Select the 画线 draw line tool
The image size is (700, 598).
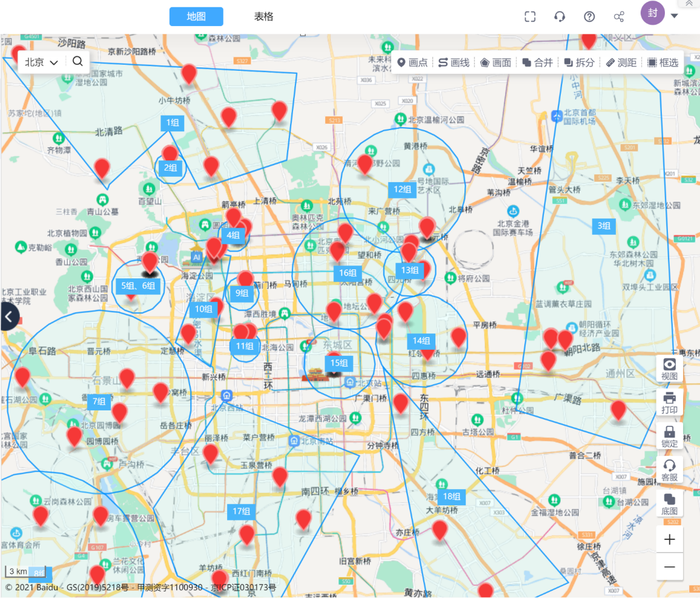pyautogui.click(x=454, y=62)
